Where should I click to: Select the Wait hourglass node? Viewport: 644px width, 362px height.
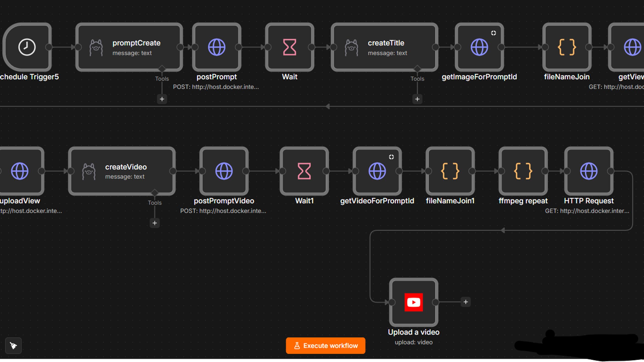pyautogui.click(x=290, y=47)
